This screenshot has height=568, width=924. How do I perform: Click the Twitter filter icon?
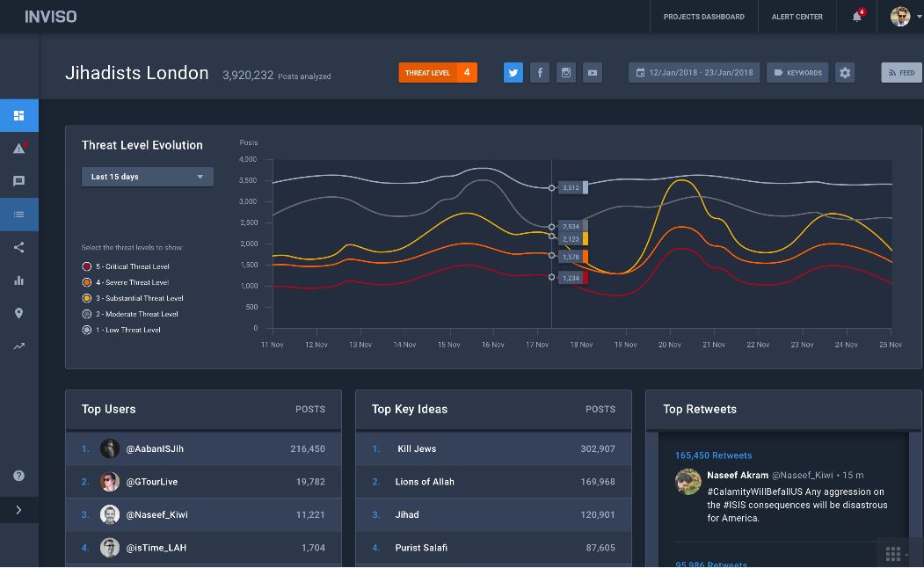(513, 73)
